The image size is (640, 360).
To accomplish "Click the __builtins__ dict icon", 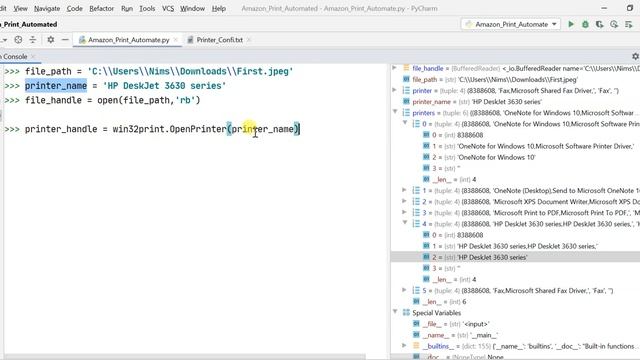I will 416,346.
